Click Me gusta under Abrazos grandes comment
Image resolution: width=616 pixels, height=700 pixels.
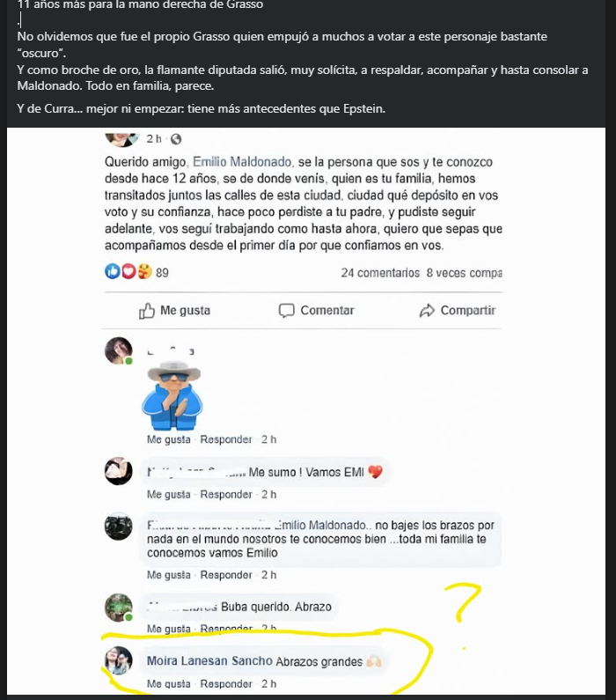point(169,684)
